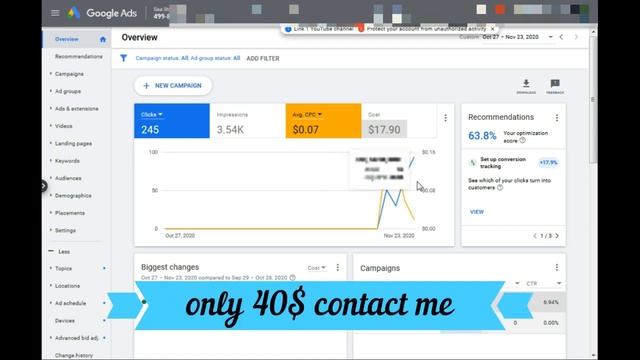Show next recommendation

pos(557,236)
